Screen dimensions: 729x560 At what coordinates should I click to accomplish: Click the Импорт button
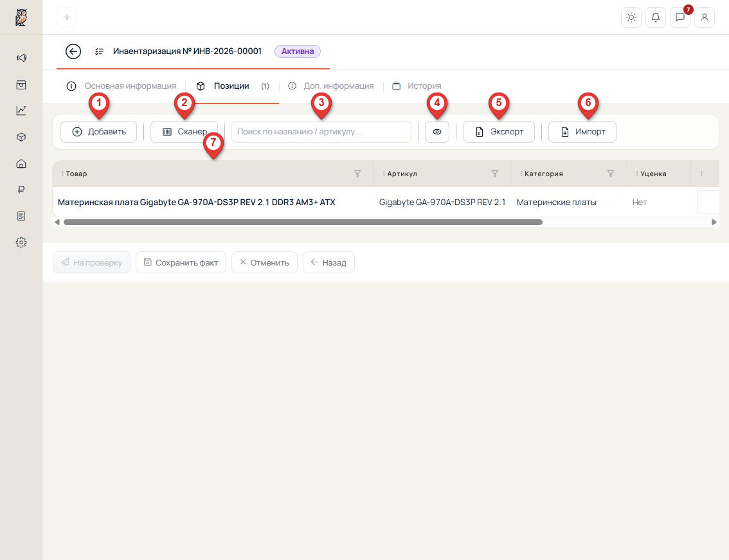tap(582, 132)
